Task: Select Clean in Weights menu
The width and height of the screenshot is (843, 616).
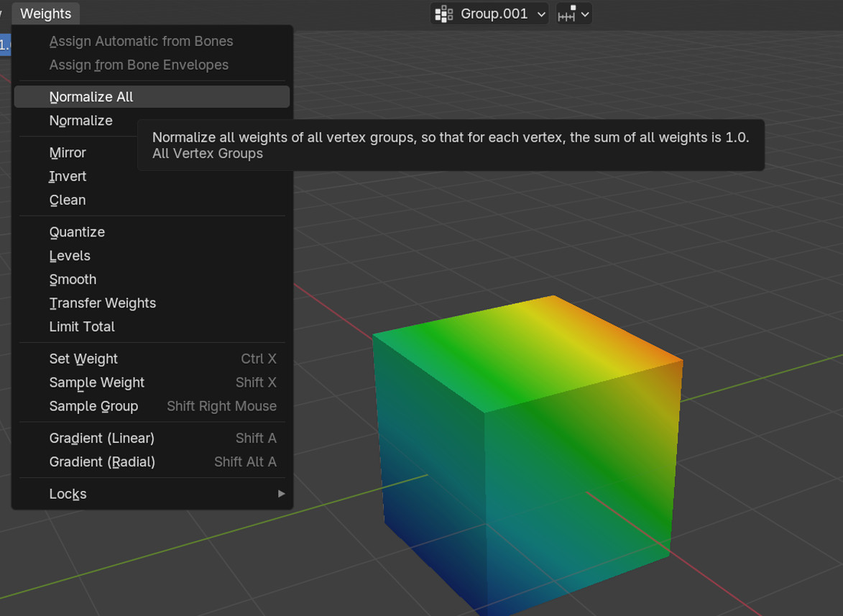Action: 152,200
